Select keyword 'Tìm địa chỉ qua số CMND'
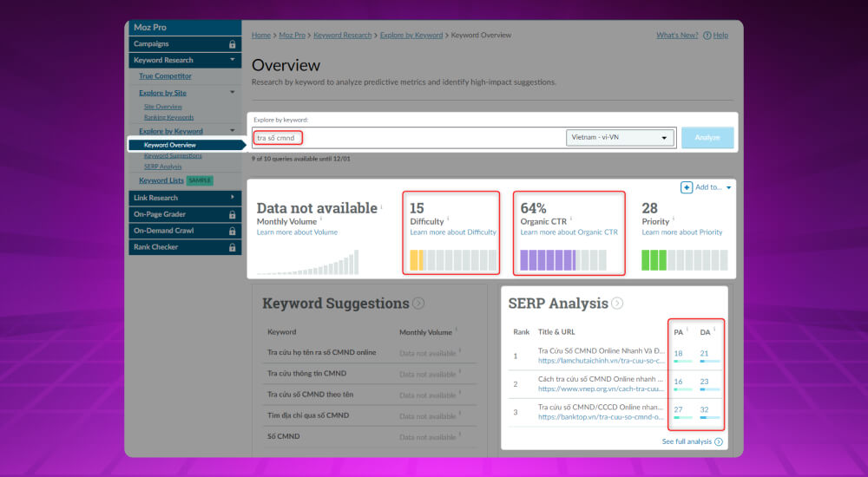868x477 pixels. [x=308, y=415]
